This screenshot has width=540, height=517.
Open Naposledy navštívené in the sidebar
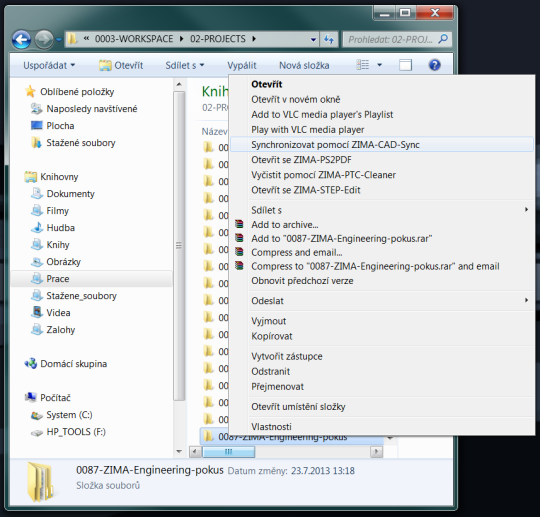click(84, 109)
